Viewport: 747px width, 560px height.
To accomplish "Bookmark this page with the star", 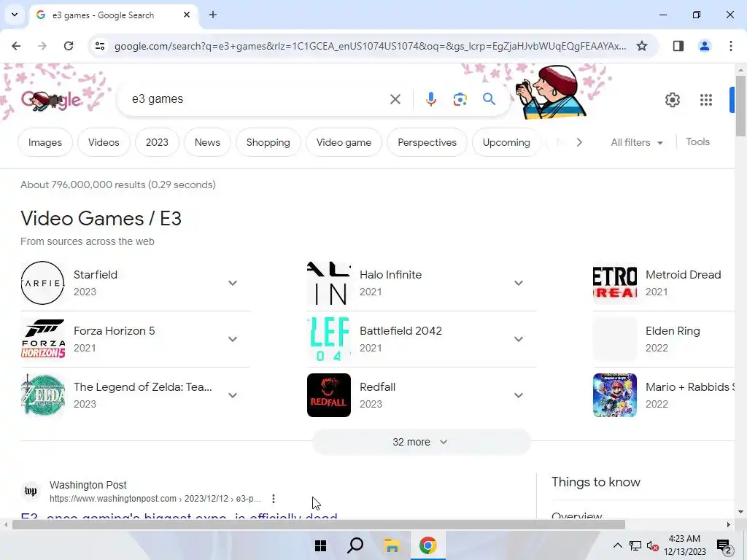I will (x=642, y=46).
